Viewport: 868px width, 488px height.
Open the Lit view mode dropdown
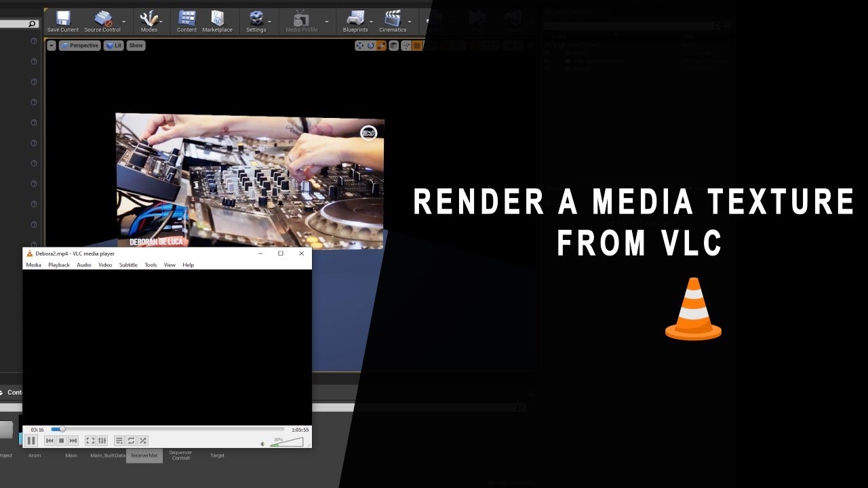point(113,45)
